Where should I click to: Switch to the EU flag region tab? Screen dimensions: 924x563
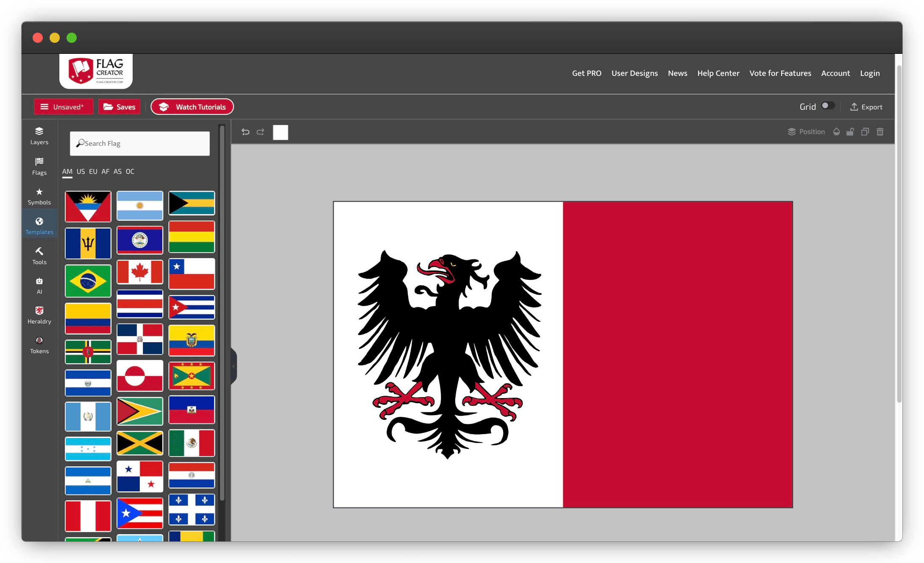click(x=93, y=171)
